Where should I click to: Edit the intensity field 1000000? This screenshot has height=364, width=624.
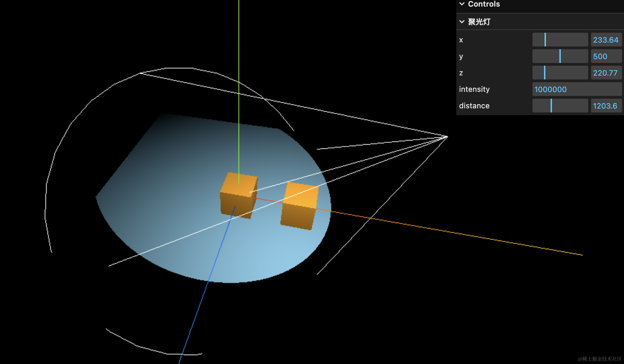point(577,89)
